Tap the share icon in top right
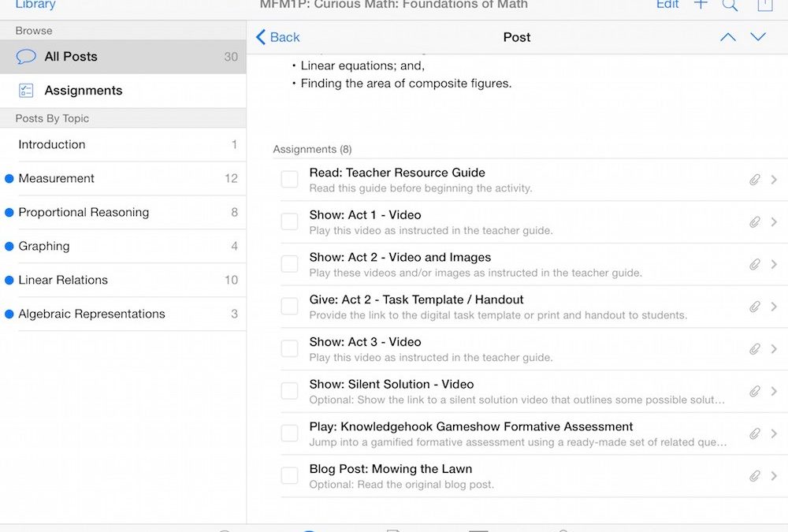Viewport: 788px width, 532px height. [x=764, y=6]
